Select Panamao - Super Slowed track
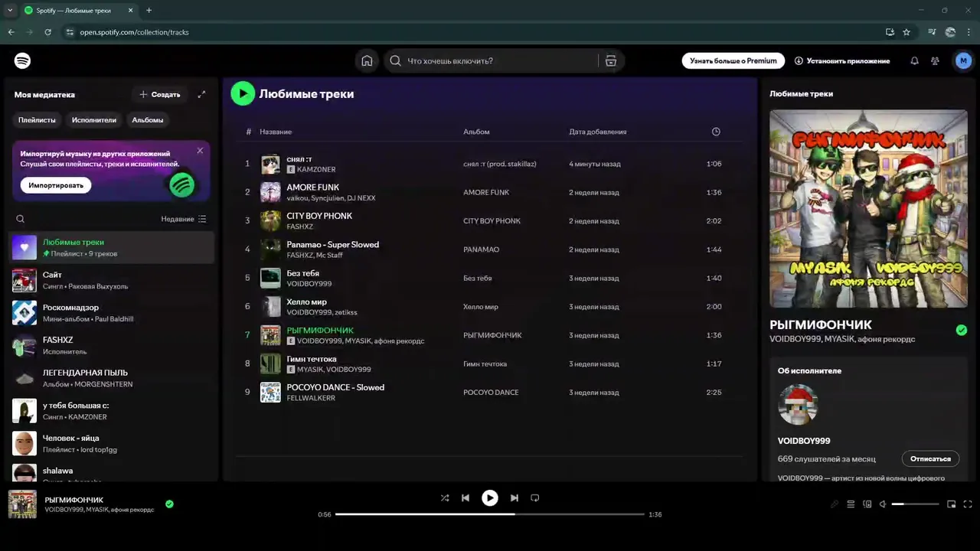The image size is (980, 551). pyautogui.click(x=332, y=245)
